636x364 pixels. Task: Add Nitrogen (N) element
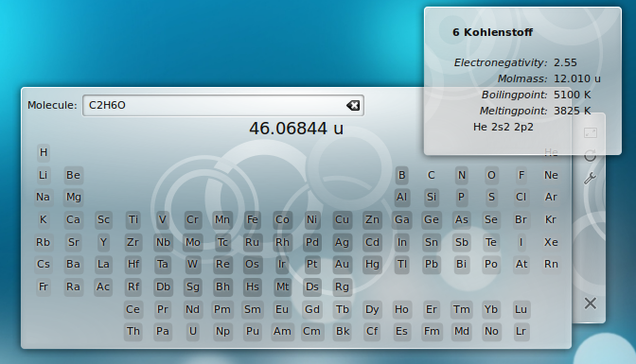[x=461, y=175]
